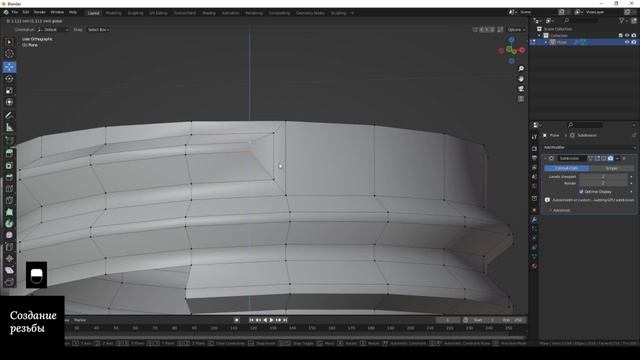Open the Tool properties tab

pos(534,137)
